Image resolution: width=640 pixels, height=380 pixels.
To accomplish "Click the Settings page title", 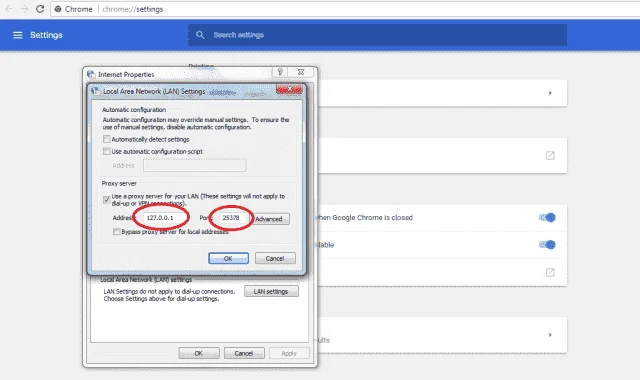I will (x=46, y=35).
